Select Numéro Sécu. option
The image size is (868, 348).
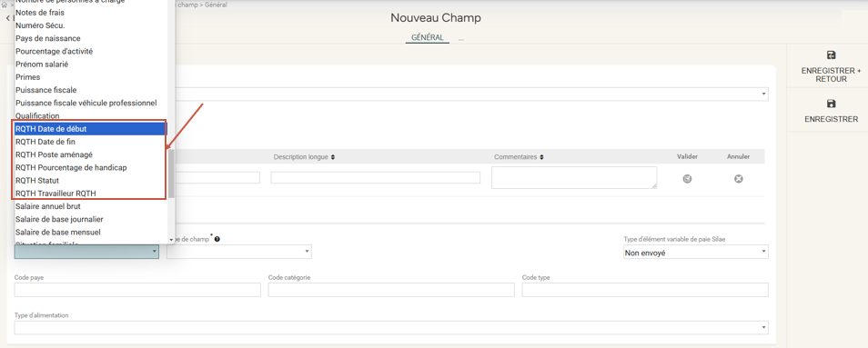(91, 25)
